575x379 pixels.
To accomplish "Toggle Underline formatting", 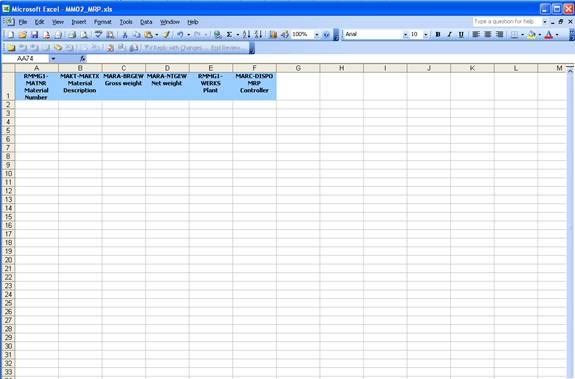I will click(x=461, y=34).
